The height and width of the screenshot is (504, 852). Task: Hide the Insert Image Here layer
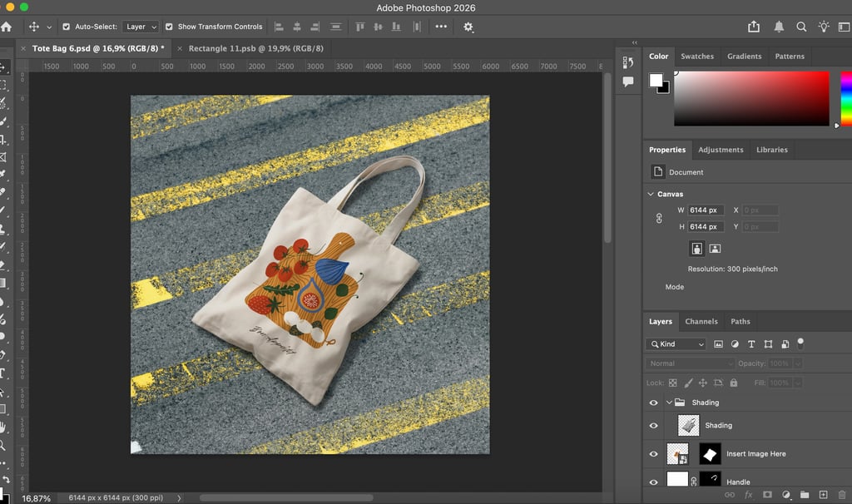point(653,454)
